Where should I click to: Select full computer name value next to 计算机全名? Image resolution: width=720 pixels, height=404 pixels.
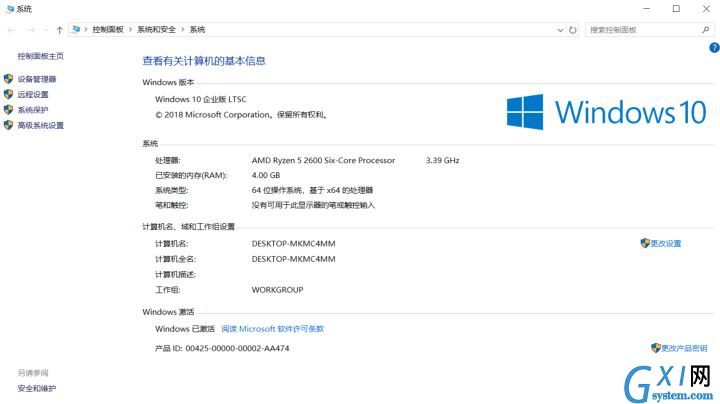click(293, 259)
